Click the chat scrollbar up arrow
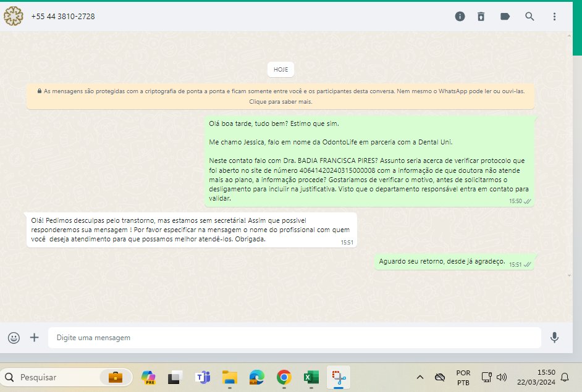The image size is (582, 392). 569,36
